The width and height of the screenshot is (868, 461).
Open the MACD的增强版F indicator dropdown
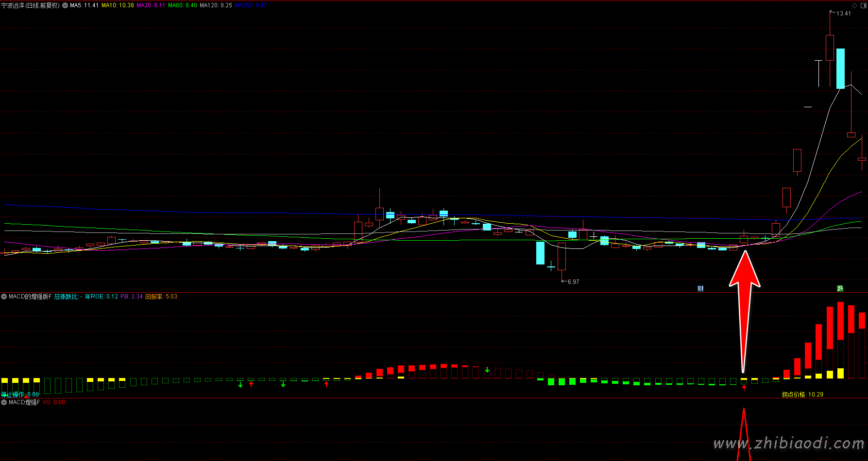click(x=4, y=296)
